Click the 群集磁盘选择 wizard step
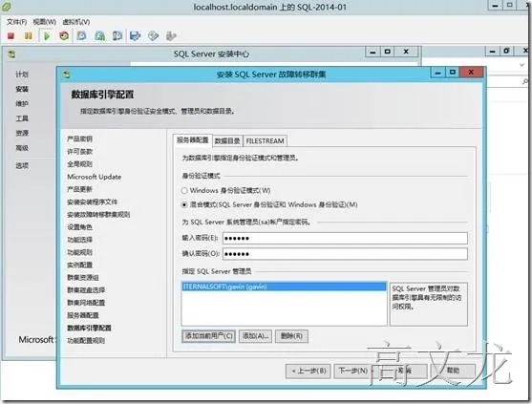 [x=86, y=290]
